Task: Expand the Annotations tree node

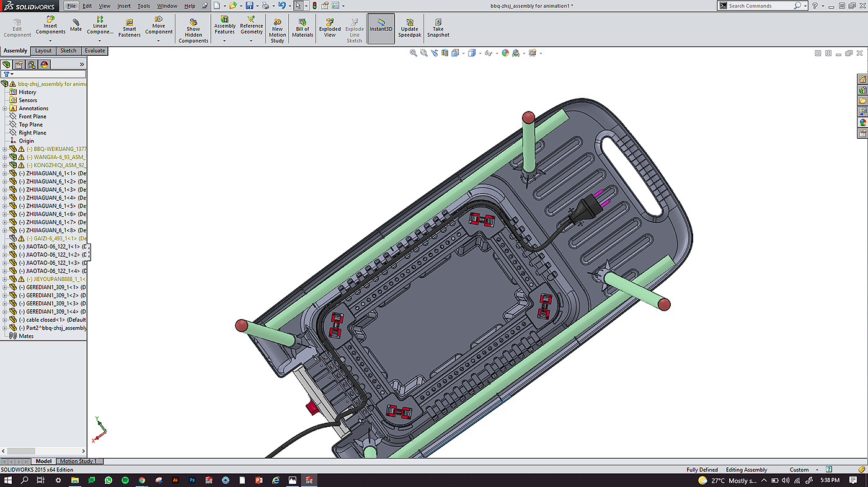Action: click(5, 108)
